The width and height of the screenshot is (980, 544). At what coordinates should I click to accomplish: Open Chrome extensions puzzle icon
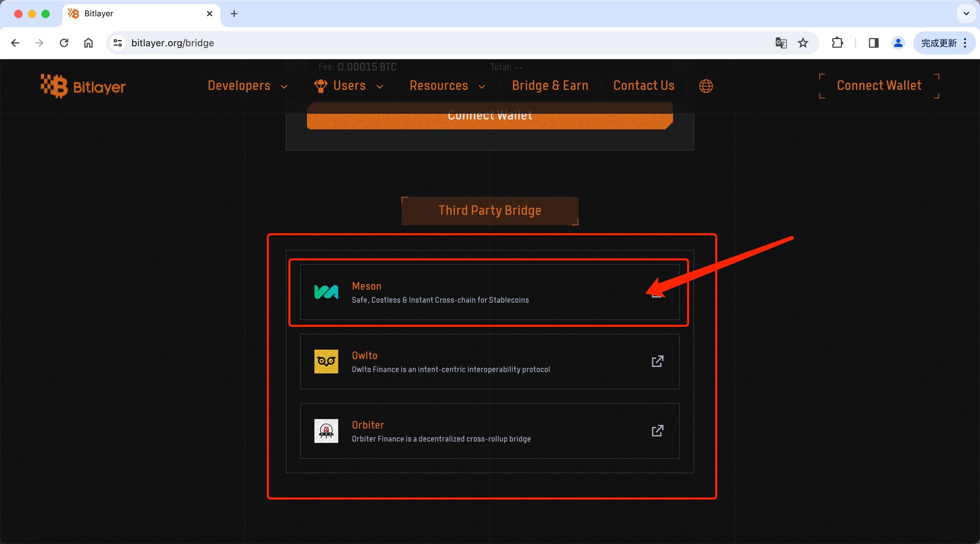click(x=837, y=43)
